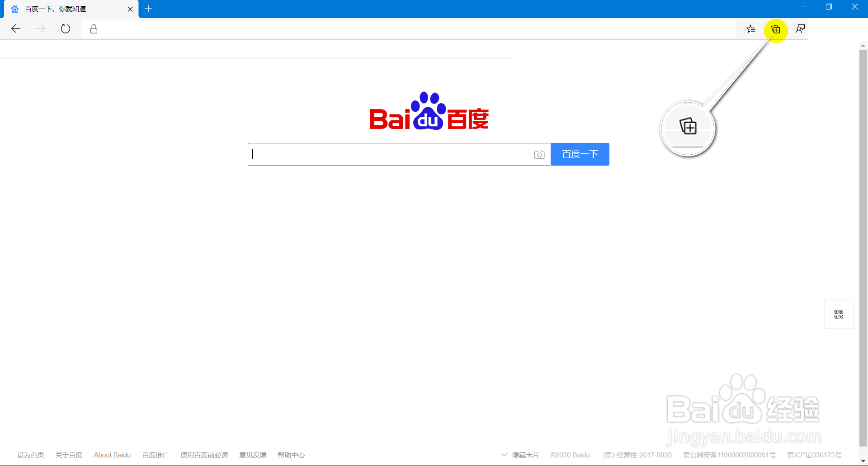868x466 pixels.
Task: Open the 使用百度前必读 link
Action: click(x=204, y=455)
